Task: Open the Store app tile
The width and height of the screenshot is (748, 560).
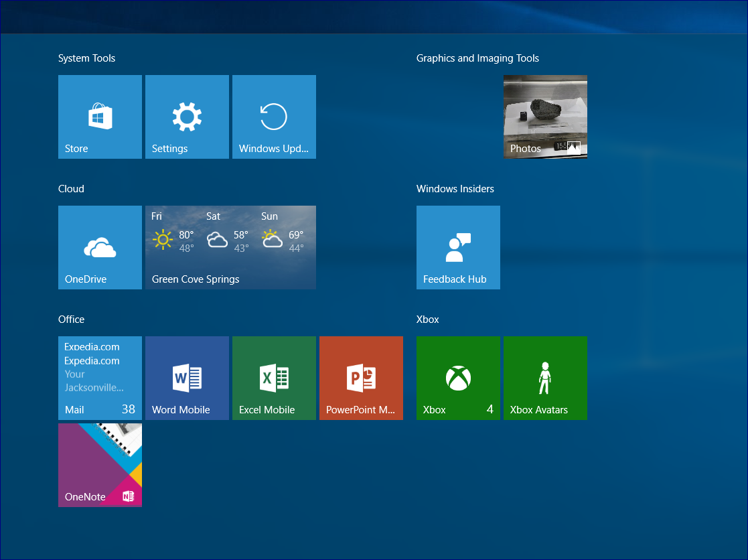Action: point(100,117)
